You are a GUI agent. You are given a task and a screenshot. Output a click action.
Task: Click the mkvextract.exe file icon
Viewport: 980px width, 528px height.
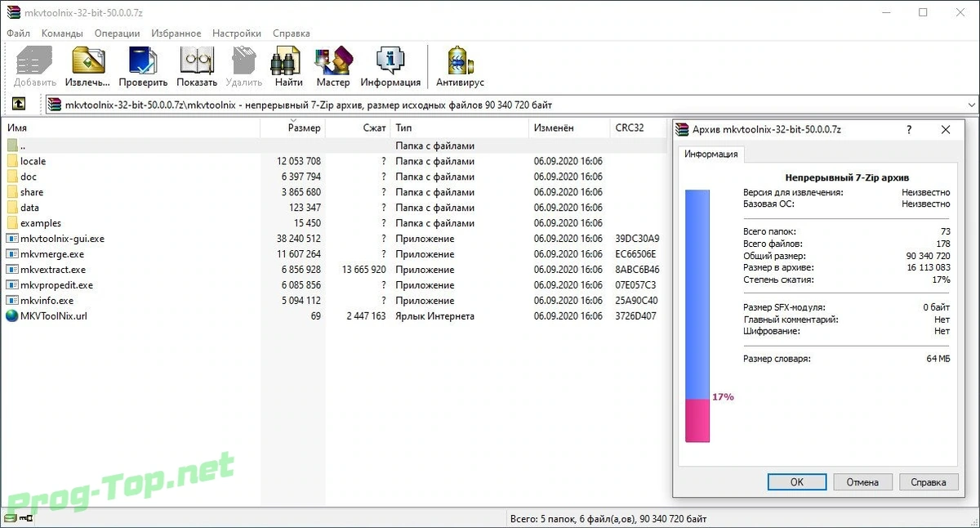pos(12,270)
